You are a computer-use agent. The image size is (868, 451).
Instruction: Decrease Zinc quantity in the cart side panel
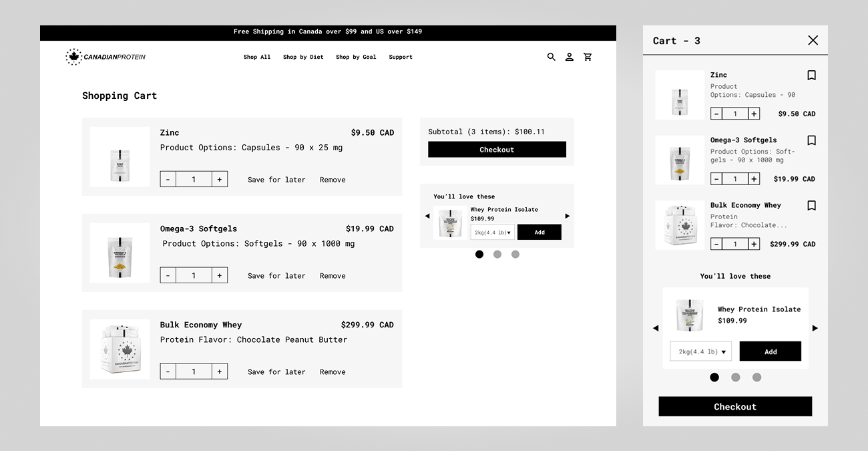[x=716, y=114]
